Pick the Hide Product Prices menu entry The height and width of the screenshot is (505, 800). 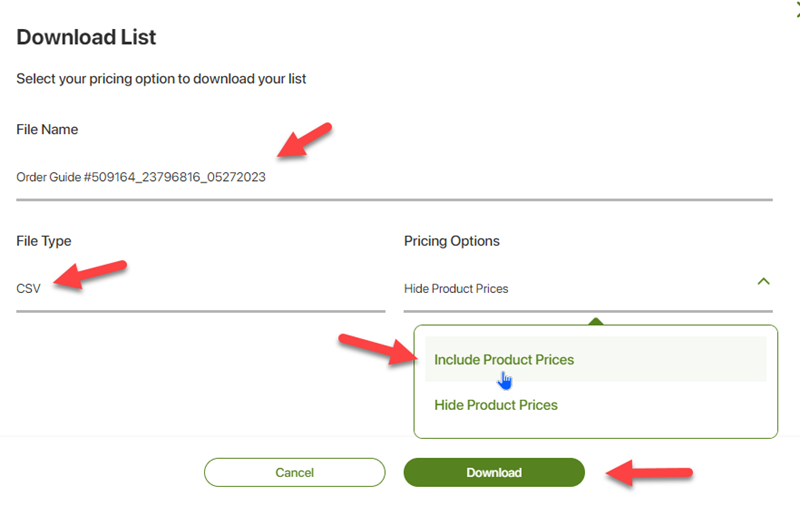(496, 405)
